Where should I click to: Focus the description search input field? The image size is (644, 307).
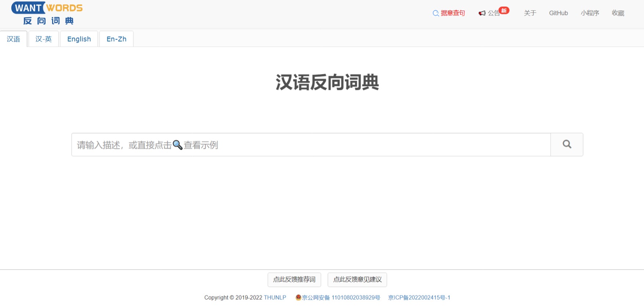point(311,145)
